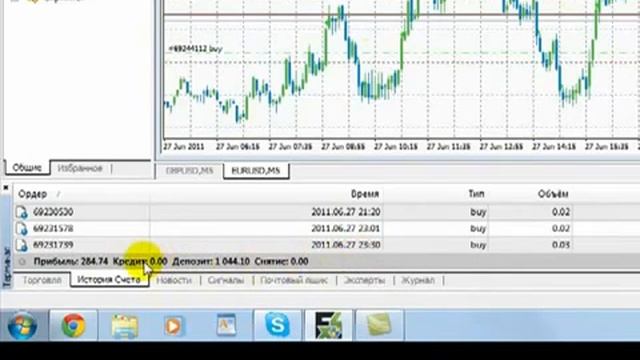Image resolution: width=640 pixels, height=360 pixels.
Task: Sort by the Объём column header
Action: pyautogui.click(x=553, y=194)
